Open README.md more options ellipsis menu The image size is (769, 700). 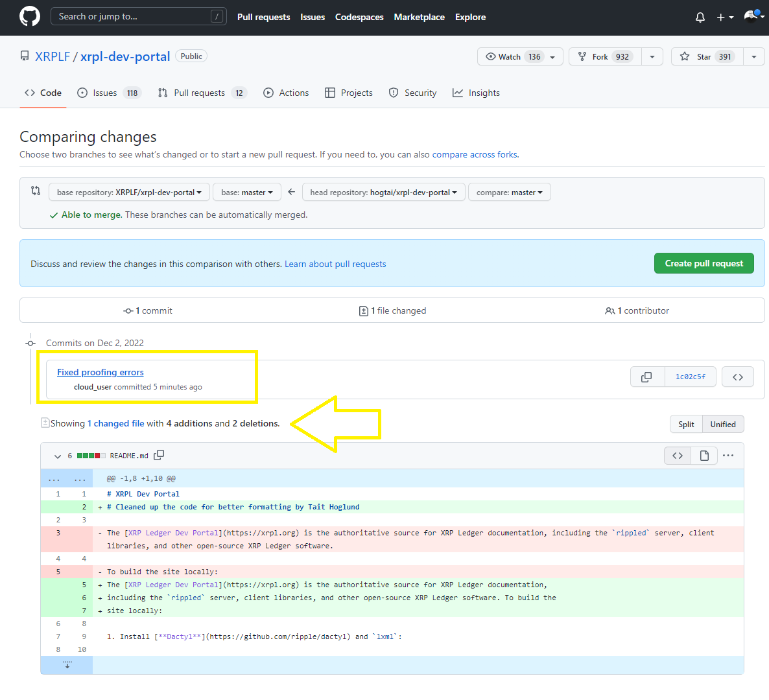(x=728, y=456)
